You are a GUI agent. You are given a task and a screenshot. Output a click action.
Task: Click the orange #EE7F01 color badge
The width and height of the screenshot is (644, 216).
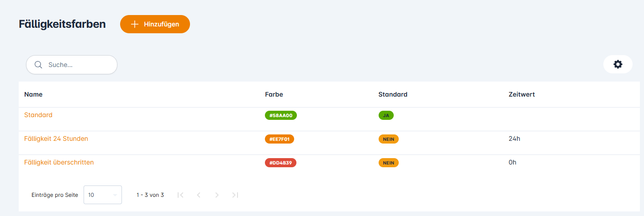click(x=279, y=139)
